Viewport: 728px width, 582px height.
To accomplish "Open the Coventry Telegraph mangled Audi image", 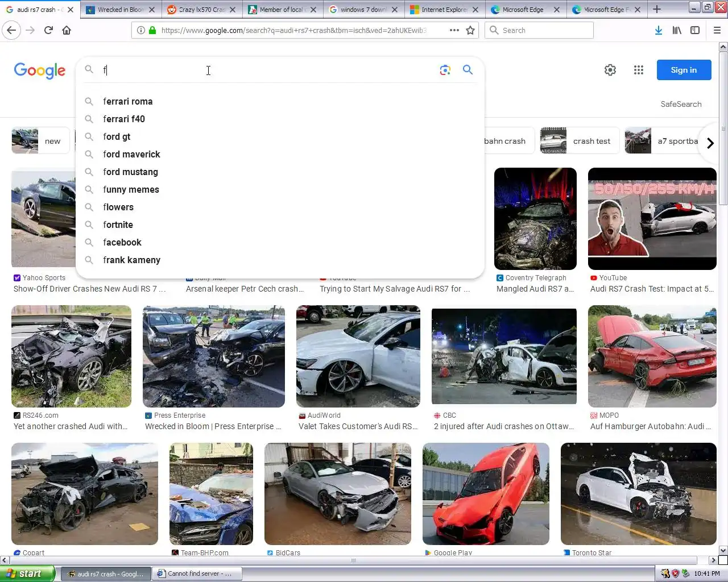I will [x=535, y=219].
